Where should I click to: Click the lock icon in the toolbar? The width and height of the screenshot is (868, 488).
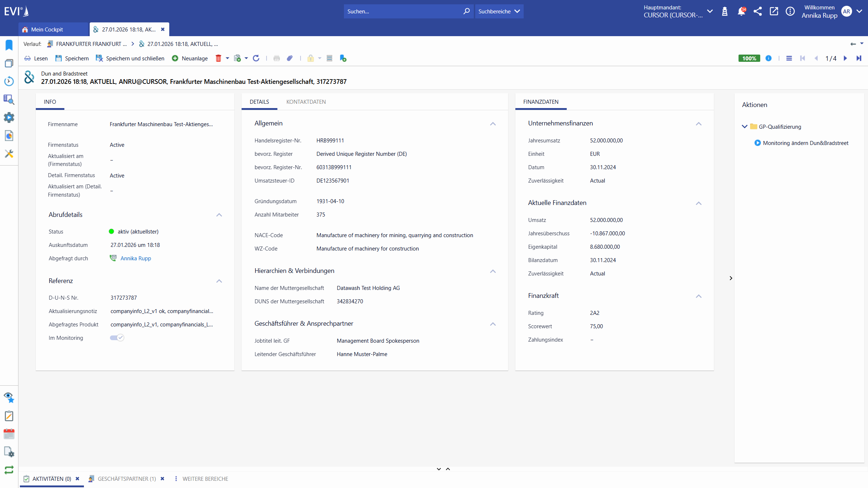(310, 58)
